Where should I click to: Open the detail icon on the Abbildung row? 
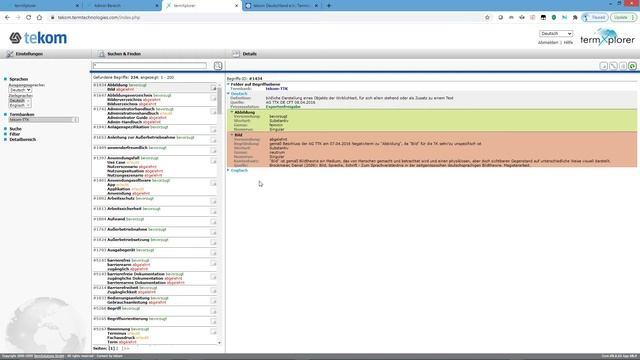coord(213,88)
